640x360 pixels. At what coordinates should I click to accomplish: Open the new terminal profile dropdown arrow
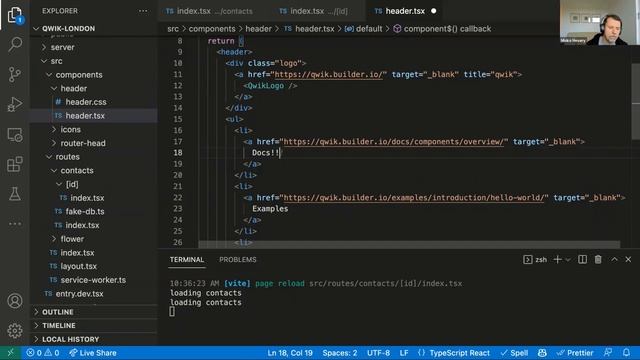[568, 260]
